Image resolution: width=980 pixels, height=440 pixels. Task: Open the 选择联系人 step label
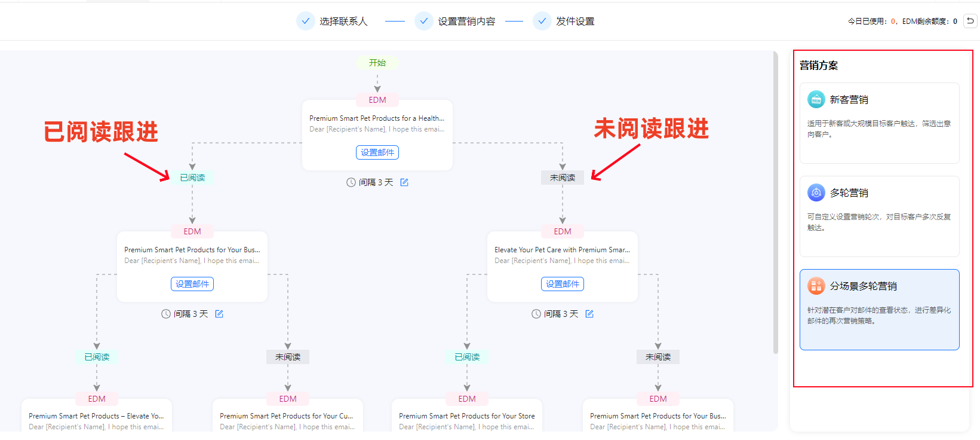[343, 22]
